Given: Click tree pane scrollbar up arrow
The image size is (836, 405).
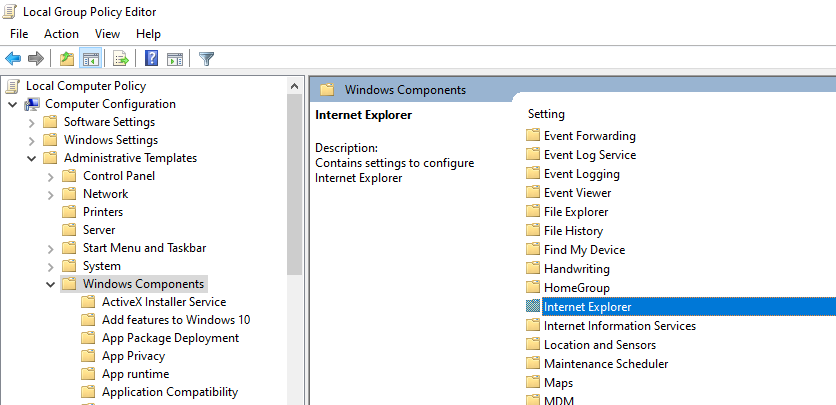Looking at the screenshot, I should (x=294, y=86).
